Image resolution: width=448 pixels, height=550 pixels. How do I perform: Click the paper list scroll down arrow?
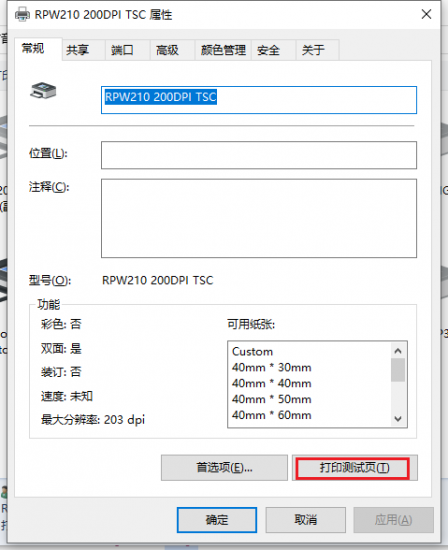point(398,418)
